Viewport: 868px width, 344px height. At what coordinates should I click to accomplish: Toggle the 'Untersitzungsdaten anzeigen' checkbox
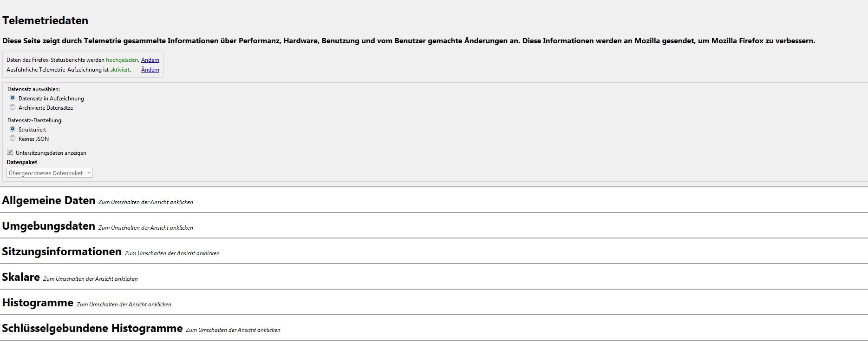10,152
